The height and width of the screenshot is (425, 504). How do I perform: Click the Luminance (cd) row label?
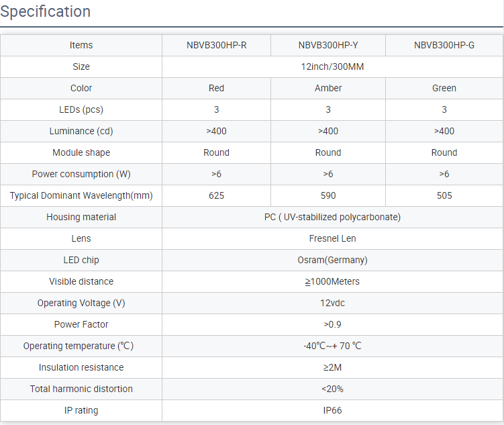[x=81, y=131]
